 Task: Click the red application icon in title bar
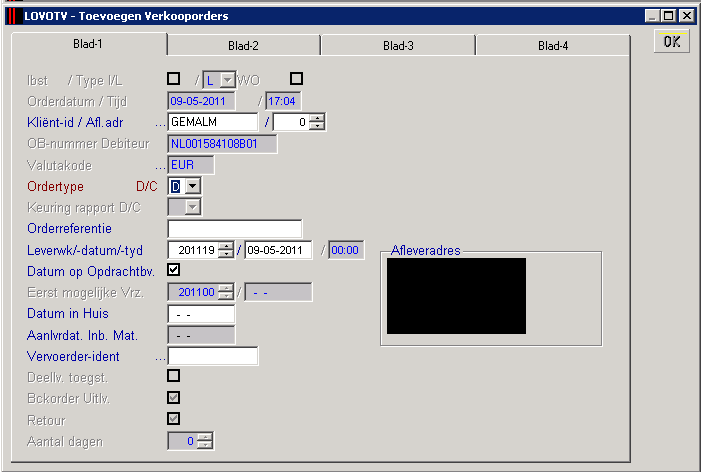tap(13, 16)
